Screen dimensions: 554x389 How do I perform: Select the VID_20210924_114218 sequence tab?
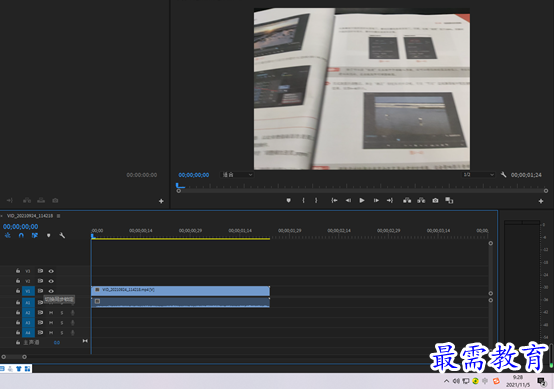click(30, 216)
